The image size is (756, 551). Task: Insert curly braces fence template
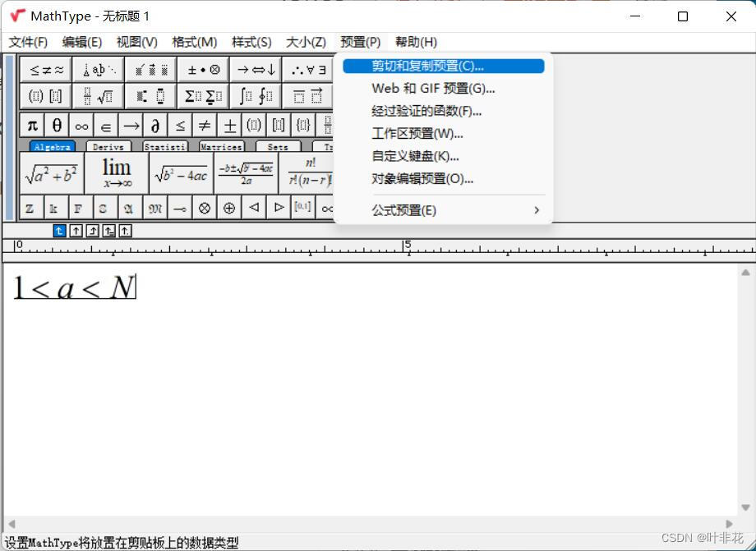tap(302, 126)
